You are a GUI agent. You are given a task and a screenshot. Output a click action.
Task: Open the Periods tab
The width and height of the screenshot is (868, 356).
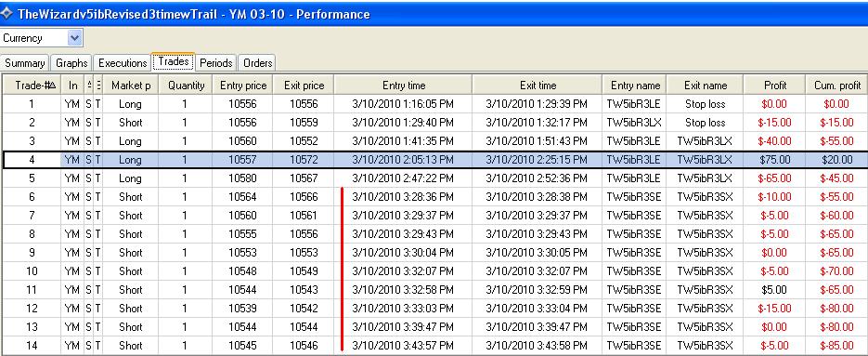(216, 63)
